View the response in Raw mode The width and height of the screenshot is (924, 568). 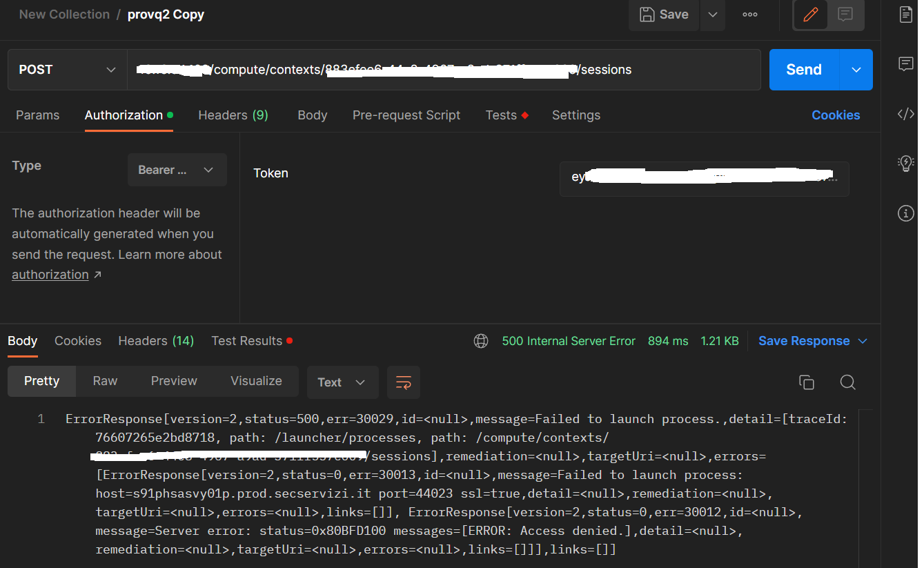[x=104, y=380]
